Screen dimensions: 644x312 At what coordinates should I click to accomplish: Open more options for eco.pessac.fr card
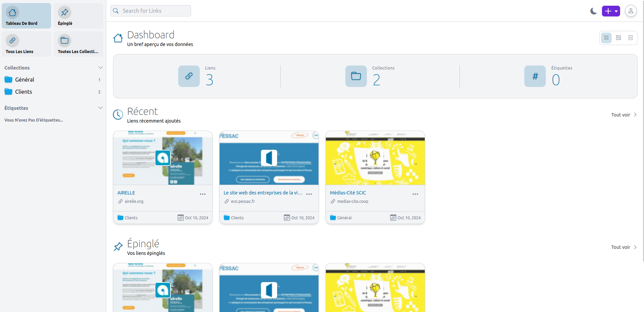pyautogui.click(x=309, y=194)
